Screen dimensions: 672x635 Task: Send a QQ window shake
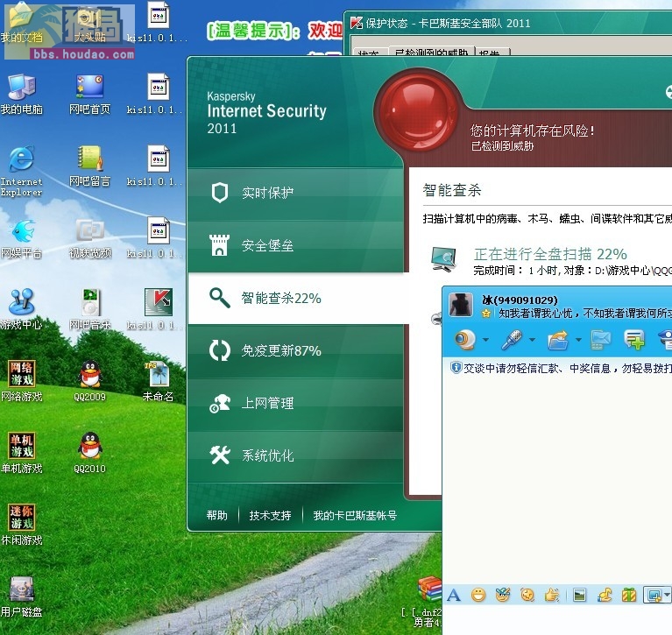point(527,596)
